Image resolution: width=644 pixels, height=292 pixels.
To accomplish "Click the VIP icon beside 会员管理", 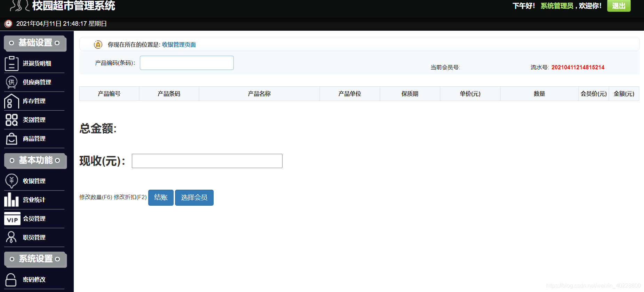I will pyautogui.click(x=12, y=219).
